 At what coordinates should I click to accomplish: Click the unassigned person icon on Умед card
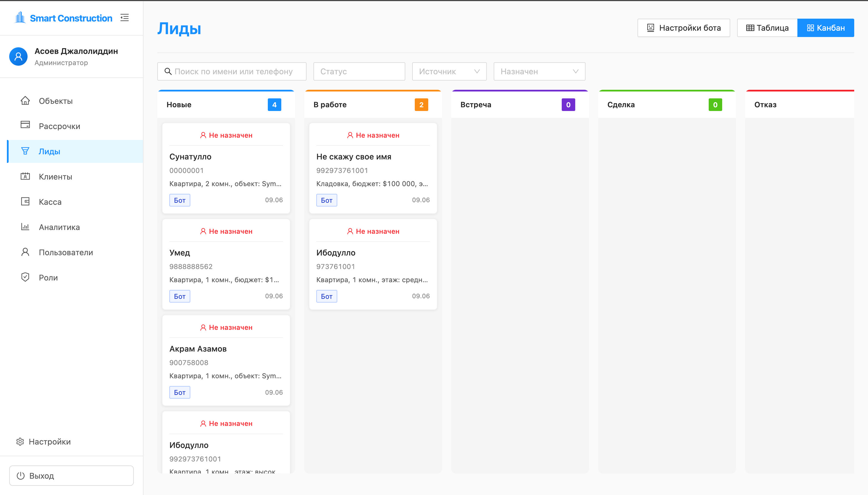203,231
